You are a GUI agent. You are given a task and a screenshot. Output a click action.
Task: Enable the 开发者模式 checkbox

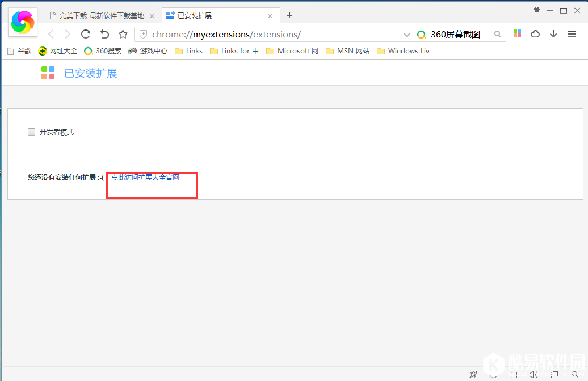pyautogui.click(x=32, y=132)
